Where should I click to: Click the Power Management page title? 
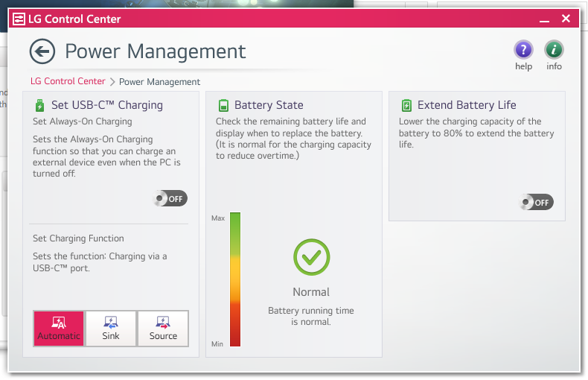(x=156, y=51)
